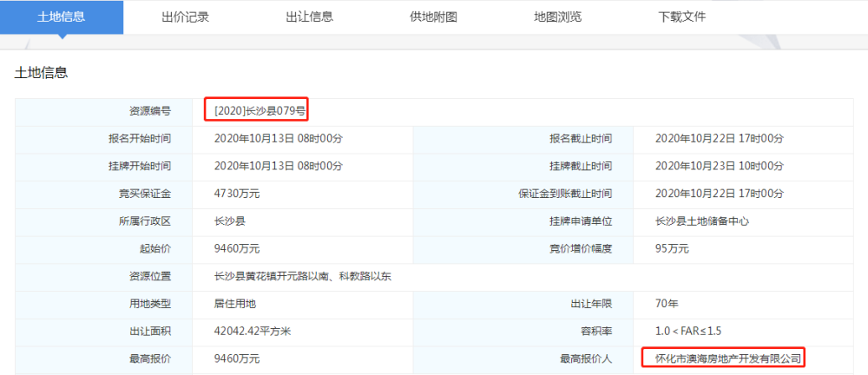Screen dimensions: 868x375
Task: Click the 竞买保证金 value 4730万元
Action: (x=237, y=194)
